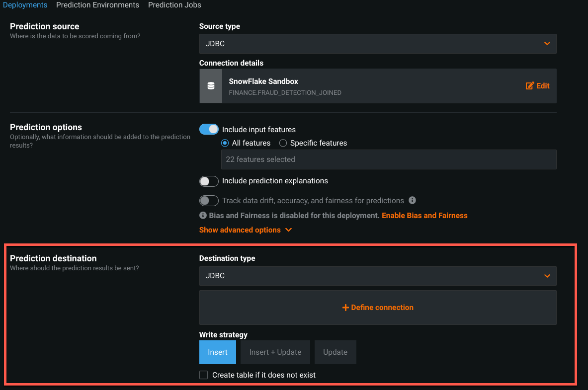The height and width of the screenshot is (390, 588).
Task: Enable Include prediction explanations toggle
Action: coord(209,181)
